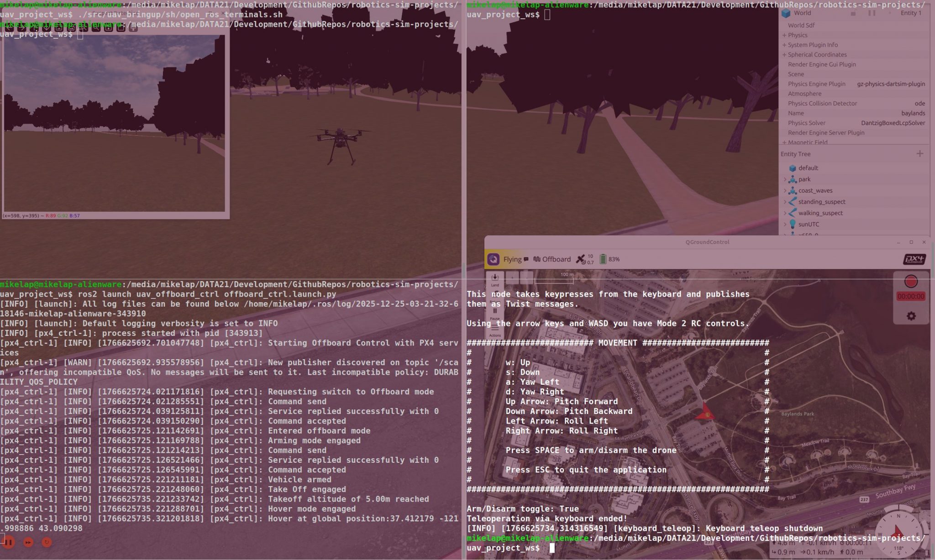Viewport: 935px width, 560px height.
Task: Step the Gazebo simulation forward
Action: pos(28,542)
